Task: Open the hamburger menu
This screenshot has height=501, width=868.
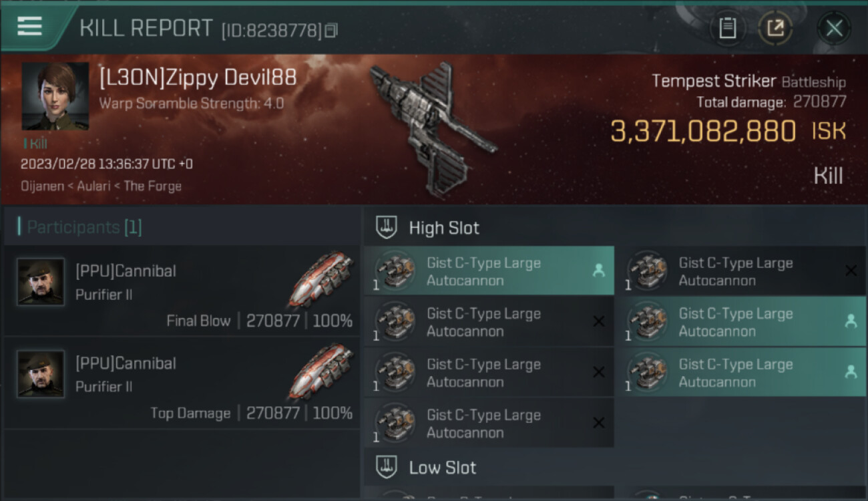Action: click(x=29, y=26)
